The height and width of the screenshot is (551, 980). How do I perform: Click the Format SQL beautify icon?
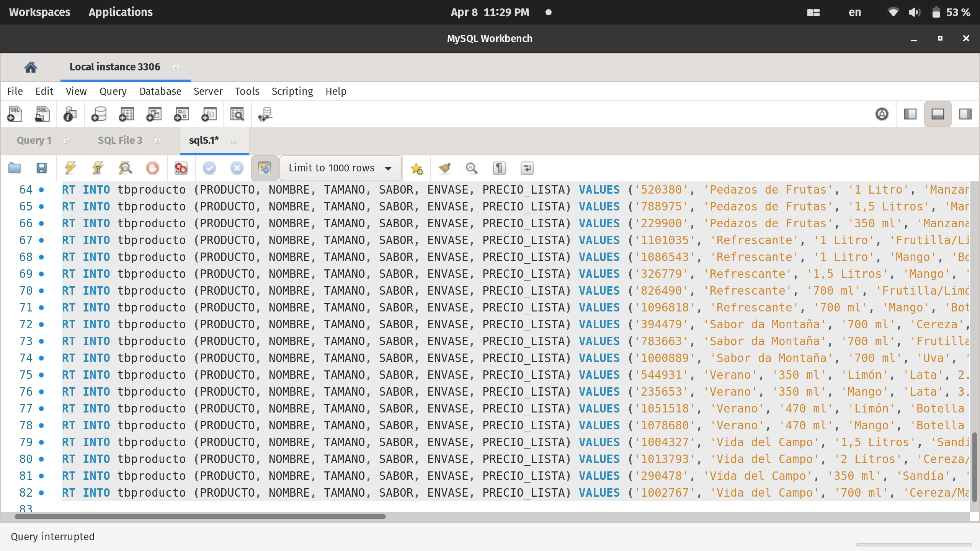pos(443,168)
